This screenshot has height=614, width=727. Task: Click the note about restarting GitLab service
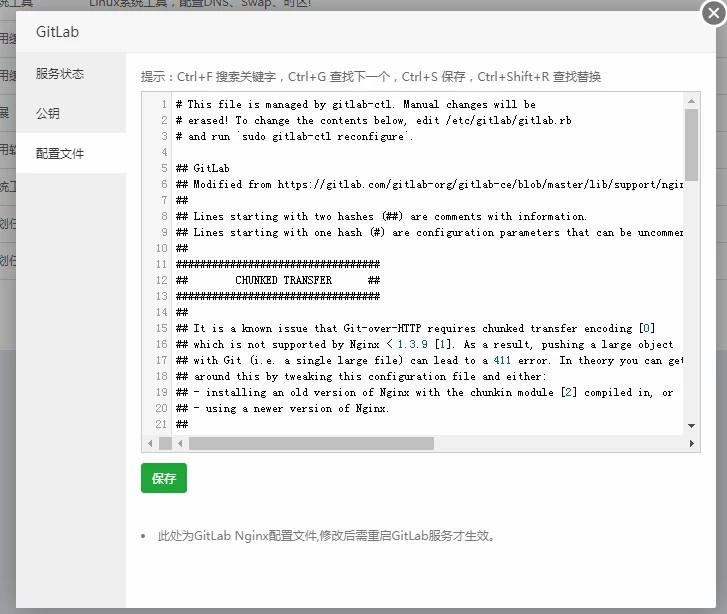coord(327,536)
